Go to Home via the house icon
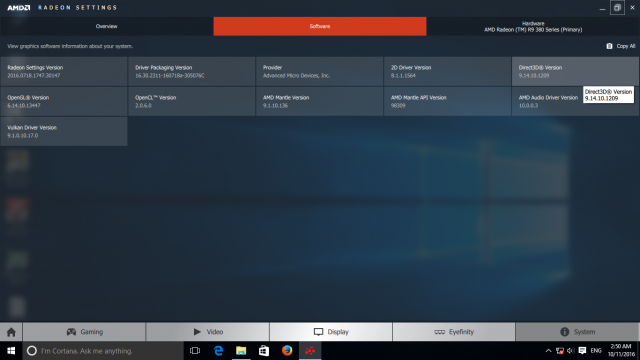640x360 pixels. 11,332
